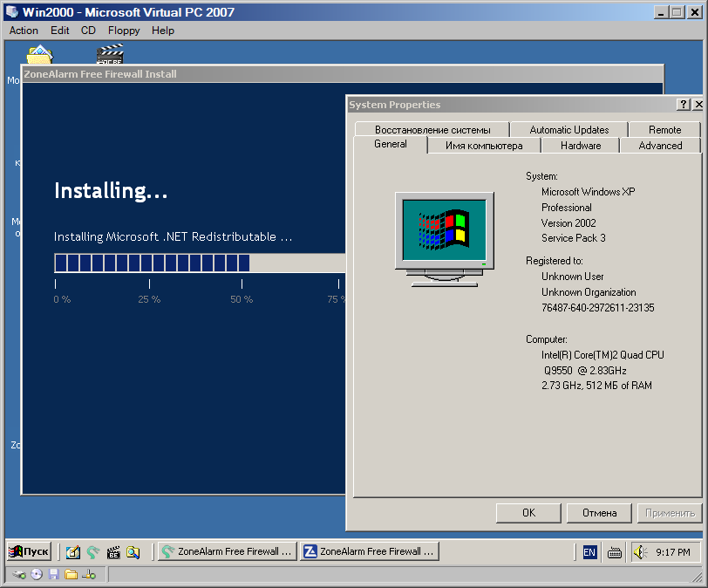This screenshot has height=588, width=708.
Task: Switch to the Advanced tab
Action: pos(660,146)
